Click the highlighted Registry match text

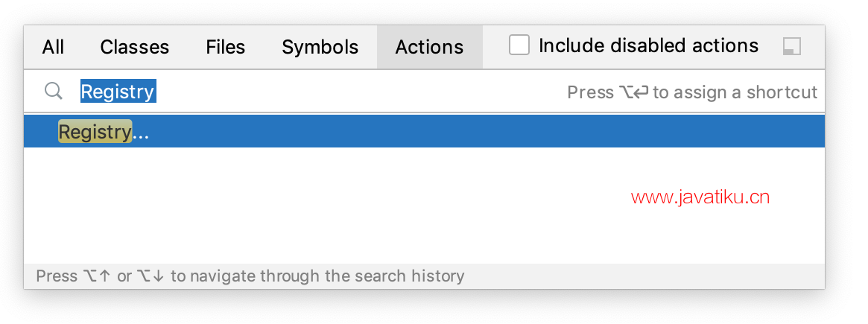[95, 132]
